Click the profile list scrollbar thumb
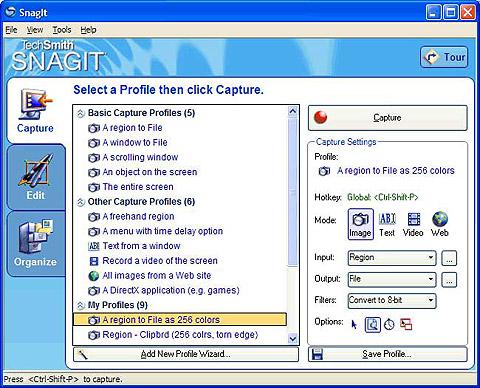Viewport: 480px width, 388px height. click(293, 192)
